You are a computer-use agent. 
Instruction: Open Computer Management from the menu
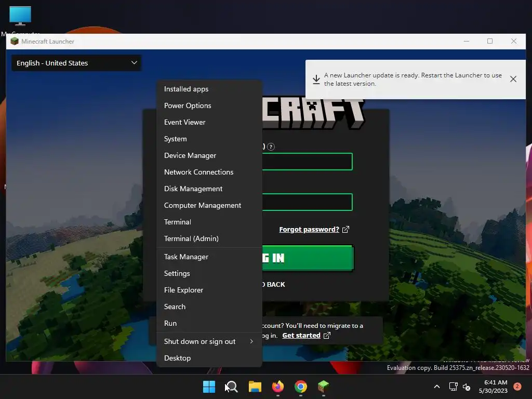coord(209,205)
